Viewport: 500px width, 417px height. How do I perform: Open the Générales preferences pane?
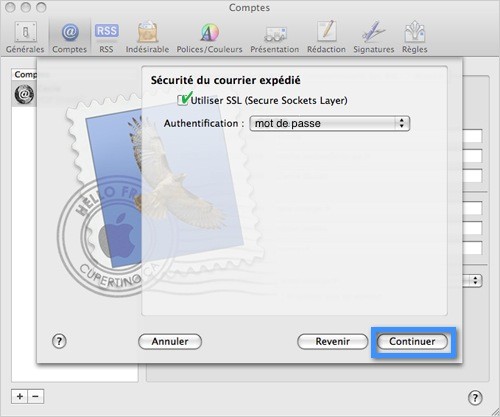(25, 37)
